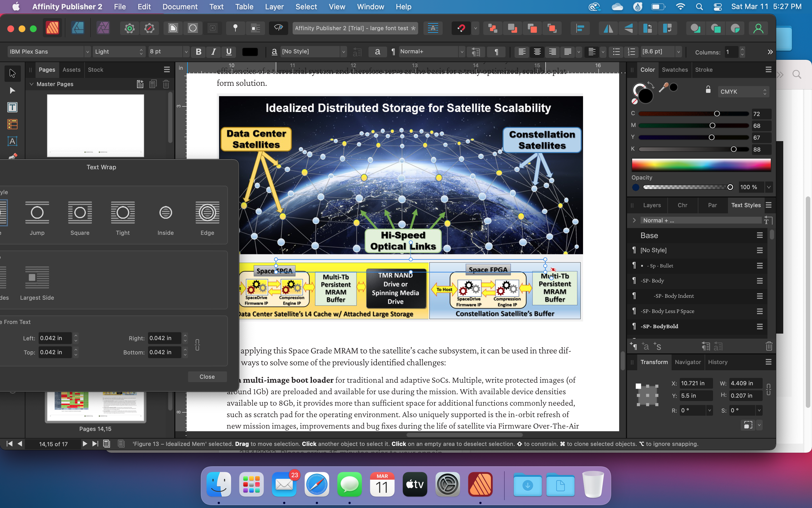812x508 pixels.
Task: Apply the -SP- Body text style
Action: [x=697, y=281]
